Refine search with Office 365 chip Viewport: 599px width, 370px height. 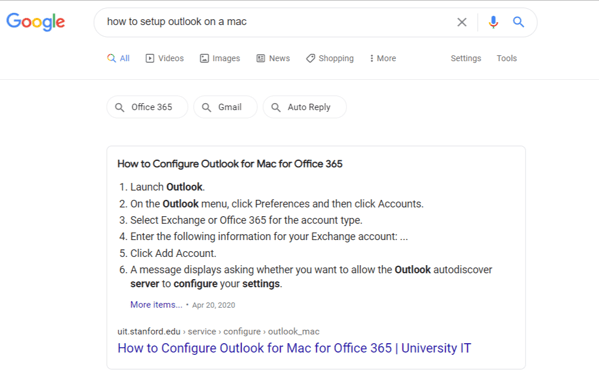coord(147,107)
